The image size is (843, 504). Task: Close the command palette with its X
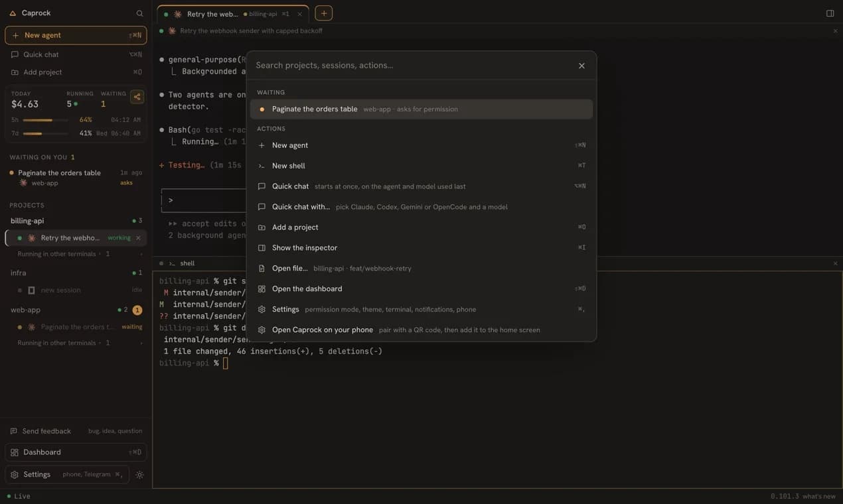pyautogui.click(x=581, y=66)
